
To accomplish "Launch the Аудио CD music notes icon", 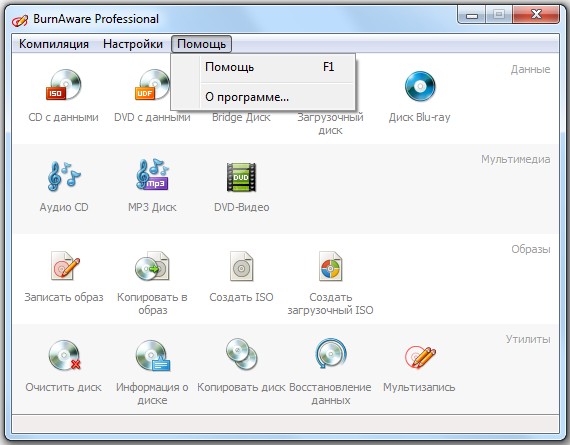I will 64,176.
